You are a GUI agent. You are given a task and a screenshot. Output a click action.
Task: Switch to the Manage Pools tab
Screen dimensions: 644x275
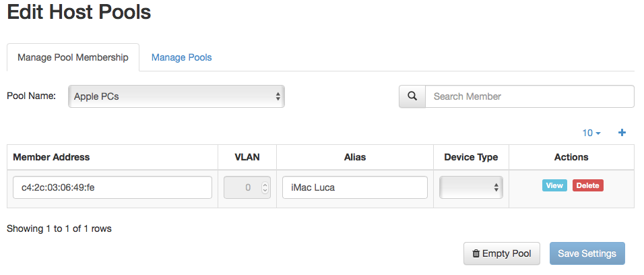pos(181,57)
